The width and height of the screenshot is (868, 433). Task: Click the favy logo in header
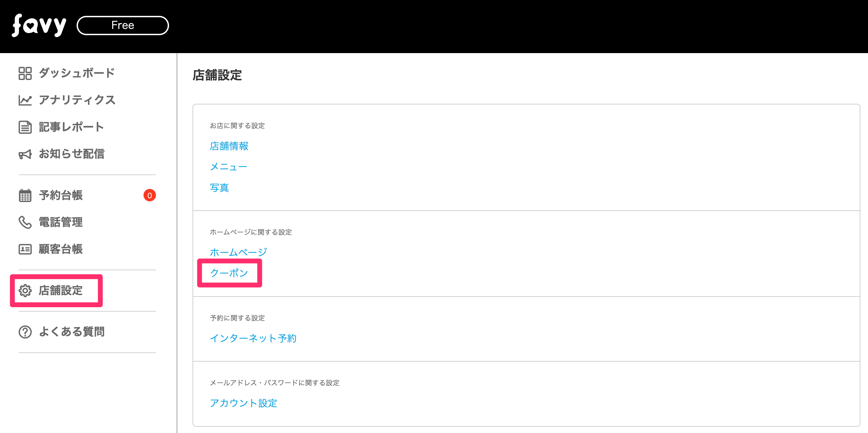39,26
